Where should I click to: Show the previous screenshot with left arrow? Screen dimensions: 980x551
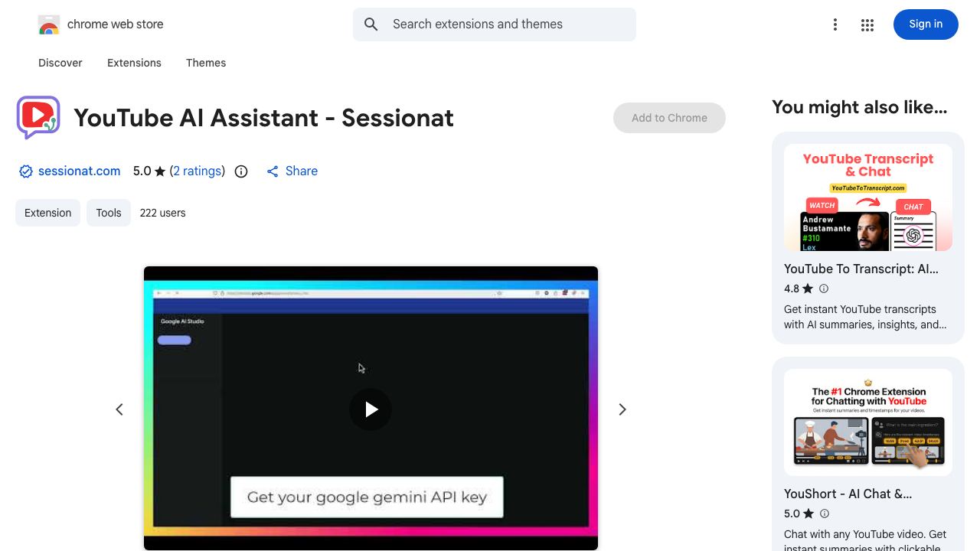point(119,409)
